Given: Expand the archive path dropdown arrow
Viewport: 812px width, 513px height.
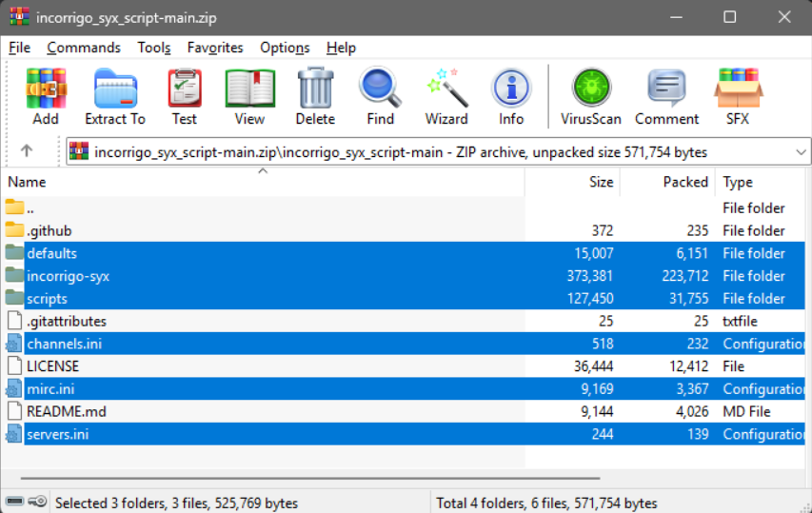Looking at the screenshot, I should 801,152.
